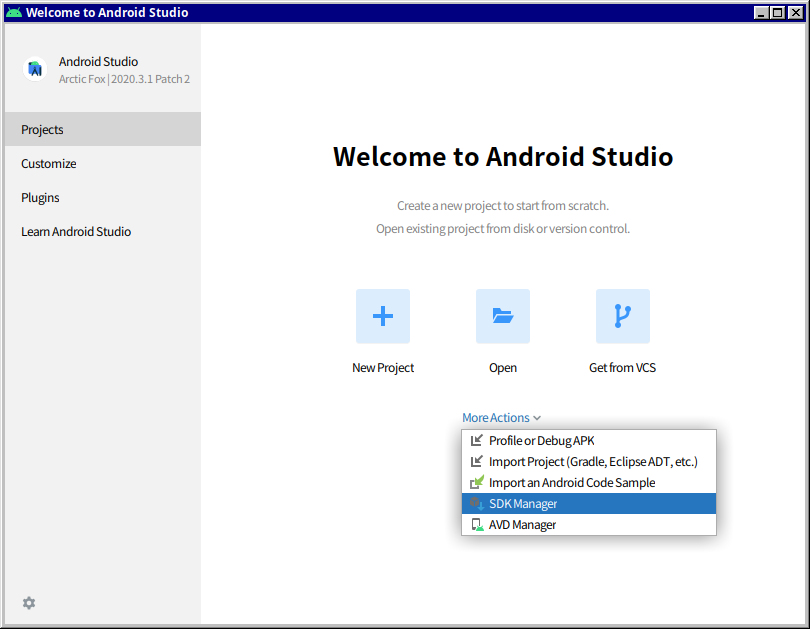Image resolution: width=810 pixels, height=629 pixels.
Task: Choose Import Project (Gradle, Eclipse ADT) entry
Action: tap(589, 461)
